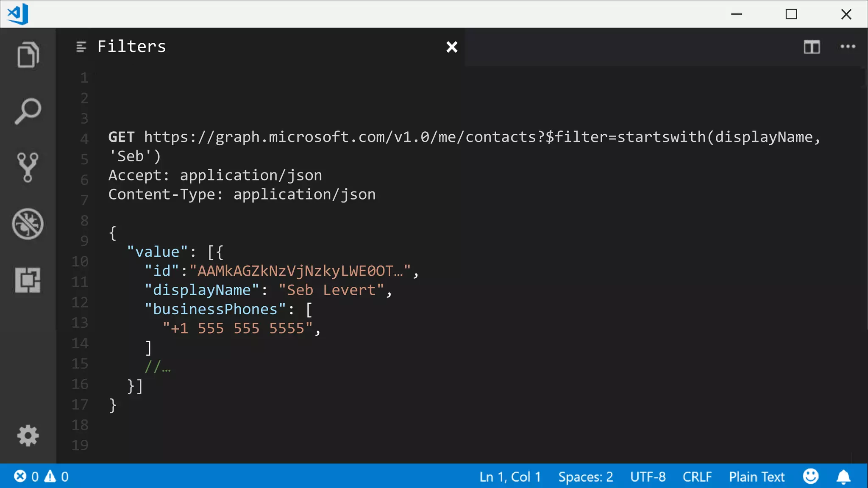Click the "businessPhones" key
Viewport: 868px width, 488px height.
[215, 309]
